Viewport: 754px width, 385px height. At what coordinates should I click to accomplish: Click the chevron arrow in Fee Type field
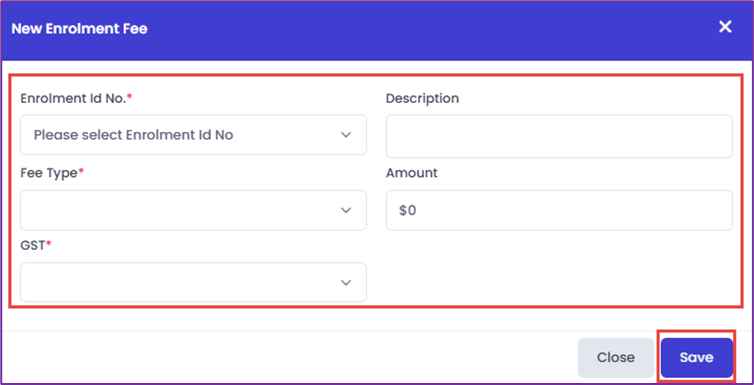coord(346,211)
